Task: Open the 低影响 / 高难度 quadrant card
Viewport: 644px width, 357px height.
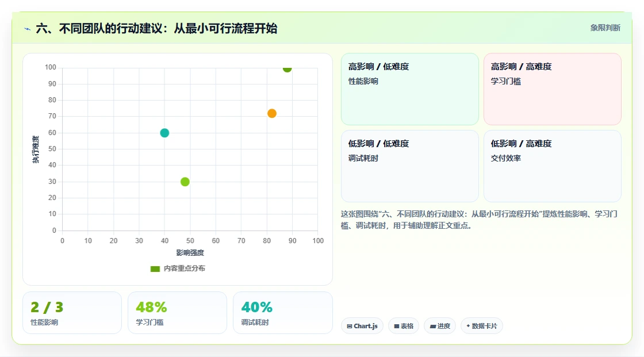Action: (553, 166)
